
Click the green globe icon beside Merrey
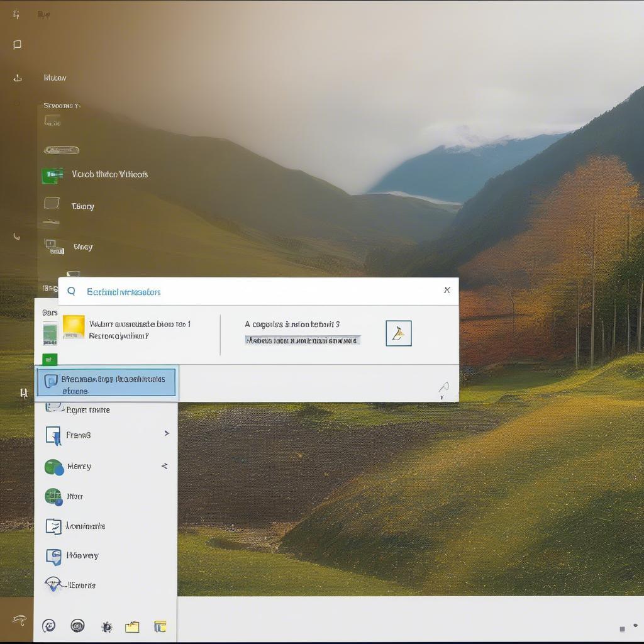coord(54,467)
